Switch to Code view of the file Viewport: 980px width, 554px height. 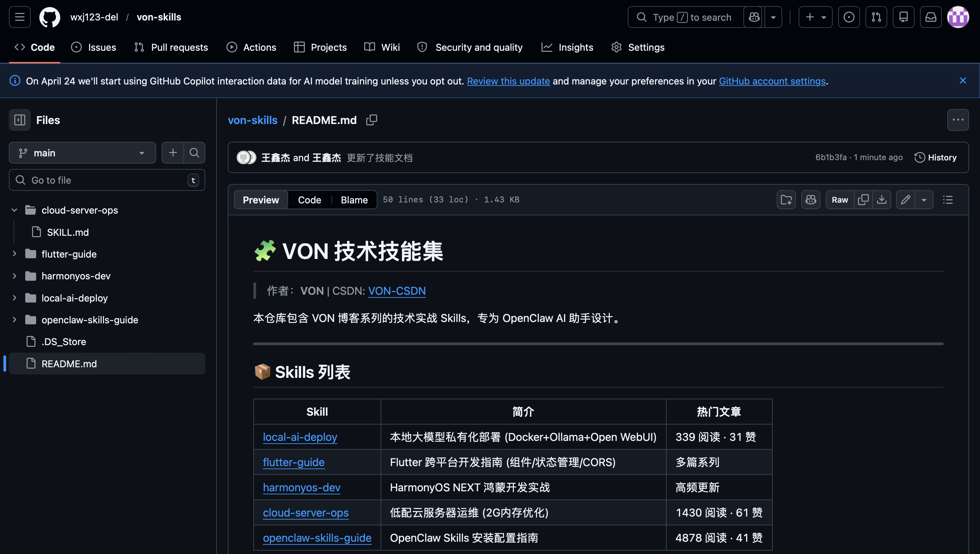[x=309, y=200]
